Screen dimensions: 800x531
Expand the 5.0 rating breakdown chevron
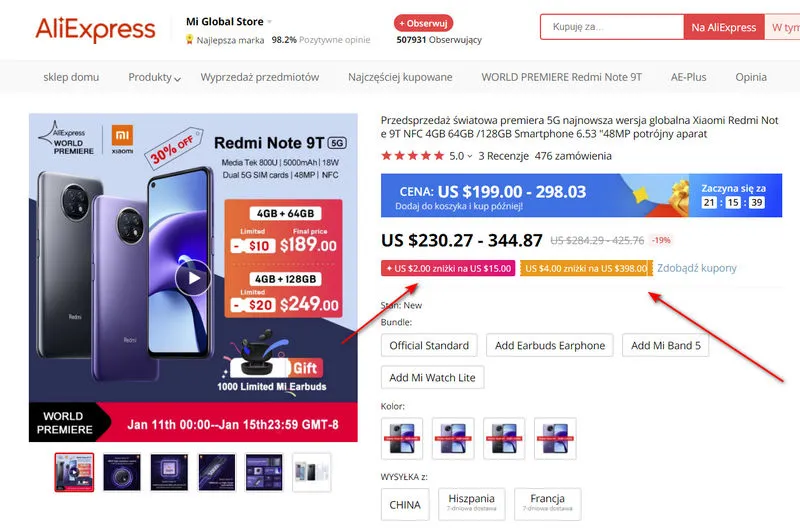470,157
